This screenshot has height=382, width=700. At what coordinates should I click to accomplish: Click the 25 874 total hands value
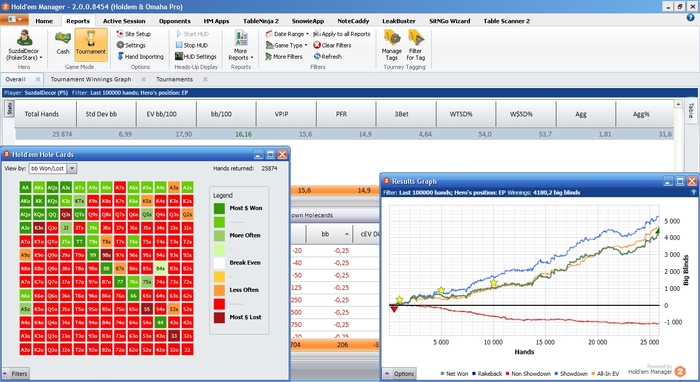coord(62,134)
